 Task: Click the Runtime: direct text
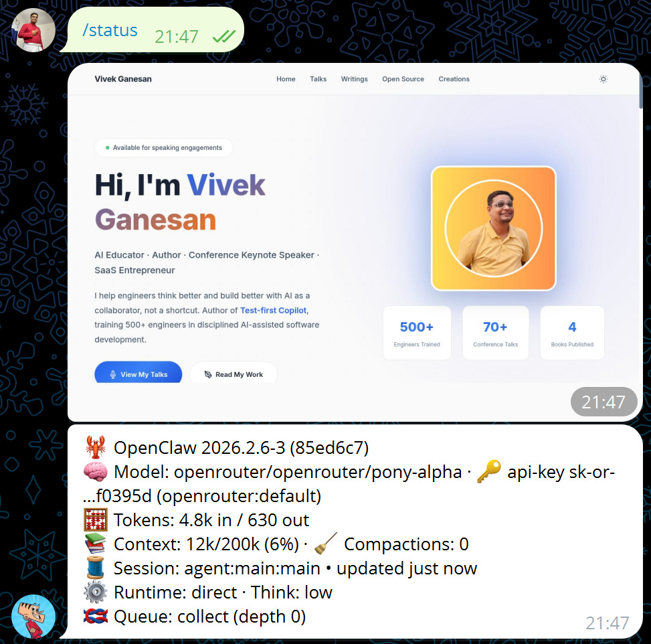pyautogui.click(x=175, y=592)
